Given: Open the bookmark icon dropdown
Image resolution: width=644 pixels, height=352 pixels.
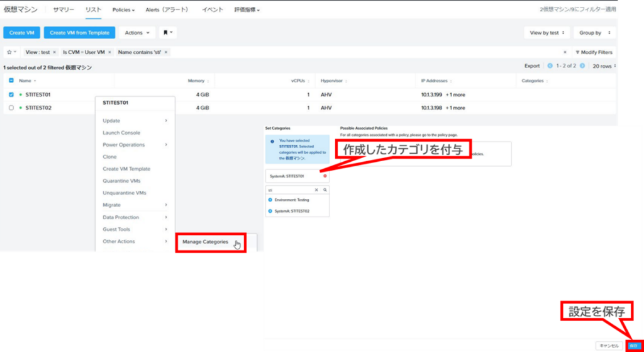Looking at the screenshot, I should click(x=167, y=33).
